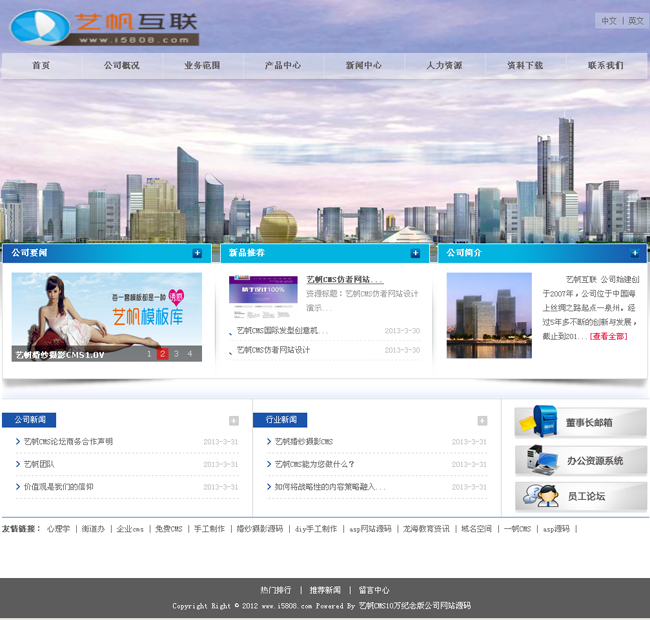Screen dimensions: 650x620
Task: Open footer link 热门排行
Action: (276, 590)
